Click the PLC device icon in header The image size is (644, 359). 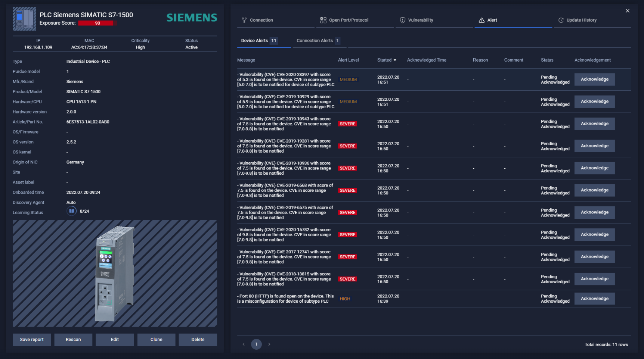coord(24,19)
